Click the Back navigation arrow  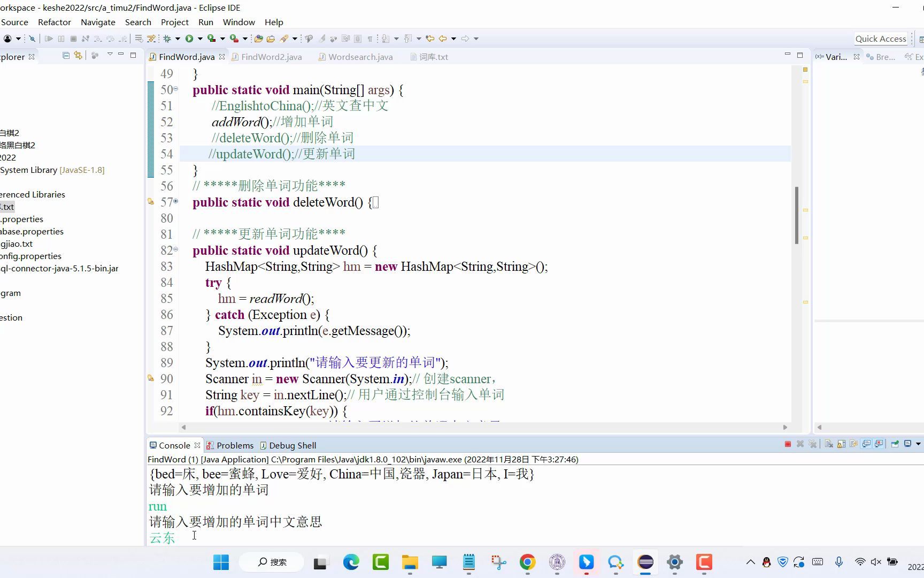pos(443,39)
